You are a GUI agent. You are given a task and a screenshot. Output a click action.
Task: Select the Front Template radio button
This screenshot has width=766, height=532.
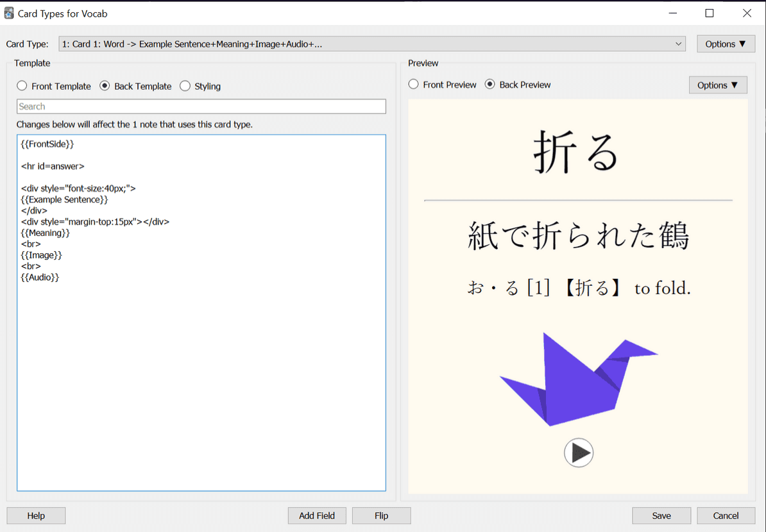pos(22,86)
